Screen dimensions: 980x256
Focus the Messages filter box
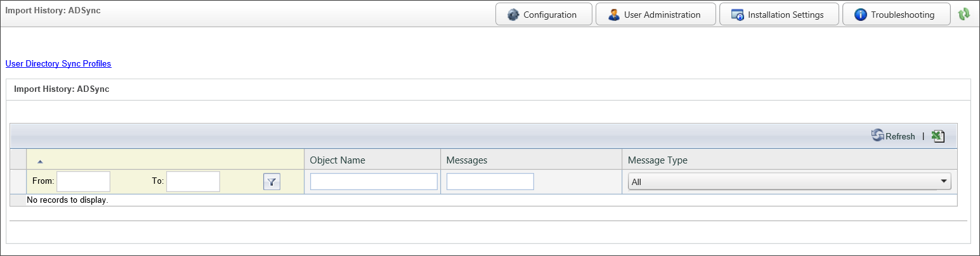[x=490, y=182]
